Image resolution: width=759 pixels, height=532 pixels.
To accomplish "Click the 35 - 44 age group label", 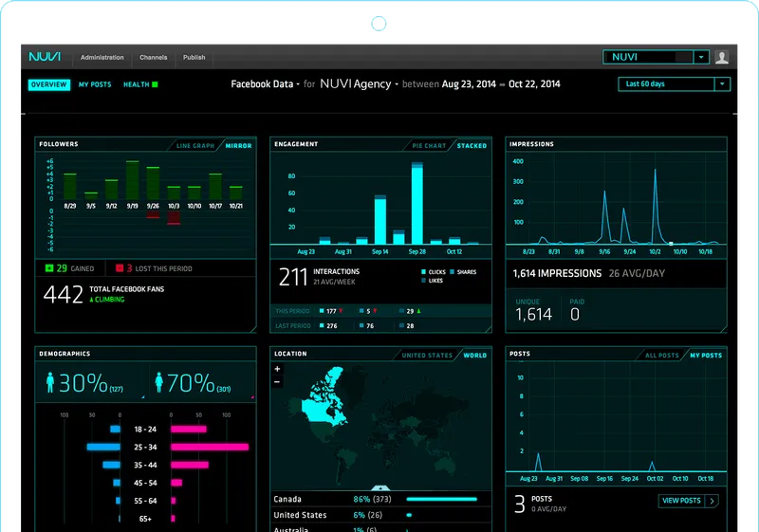I will pos(145,465).
